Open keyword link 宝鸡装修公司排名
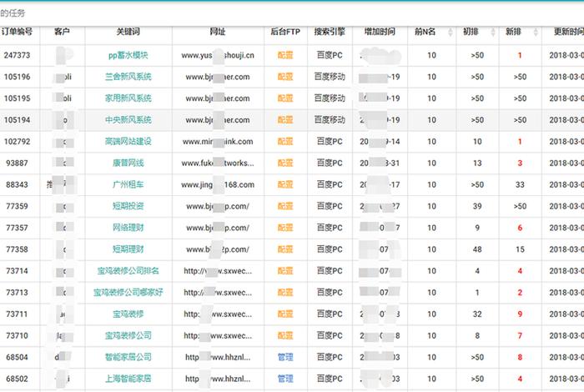Viewport: 584px width, 392px height. click(128, 271)
